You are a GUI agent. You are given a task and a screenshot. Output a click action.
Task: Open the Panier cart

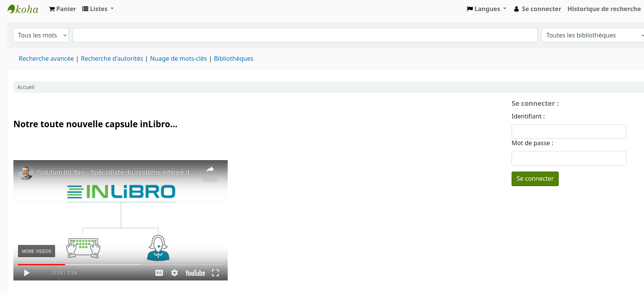pos(62,9)
